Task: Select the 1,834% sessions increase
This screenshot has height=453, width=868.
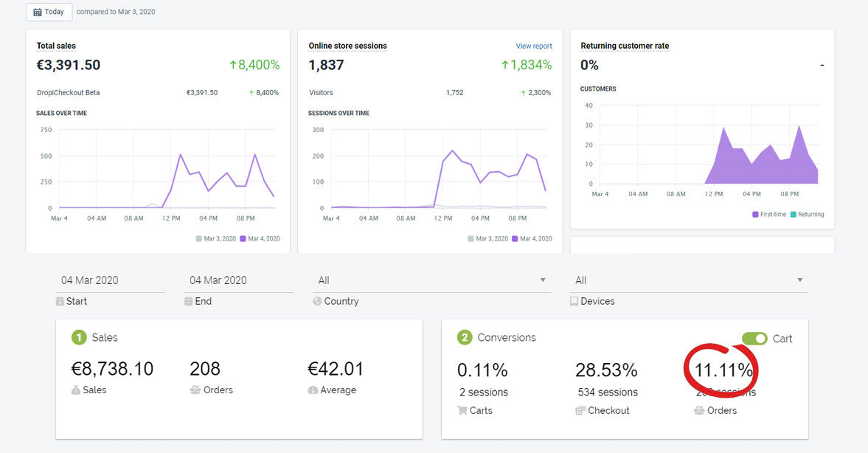Action: 527,65
